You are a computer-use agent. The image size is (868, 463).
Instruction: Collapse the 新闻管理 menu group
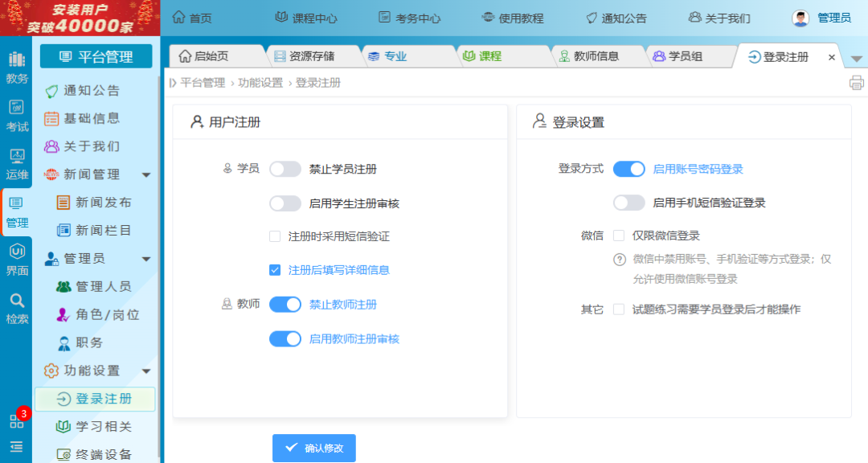(x=146, y=174)
